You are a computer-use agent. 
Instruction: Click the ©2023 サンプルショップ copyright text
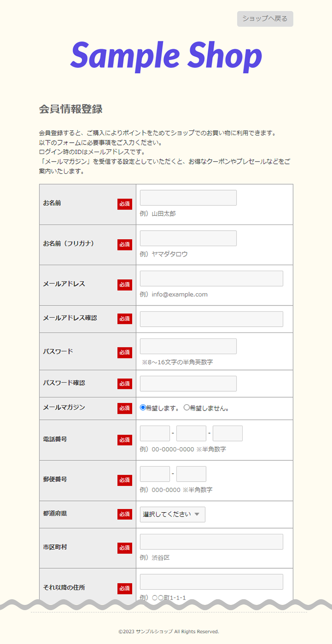coord(169,631)
